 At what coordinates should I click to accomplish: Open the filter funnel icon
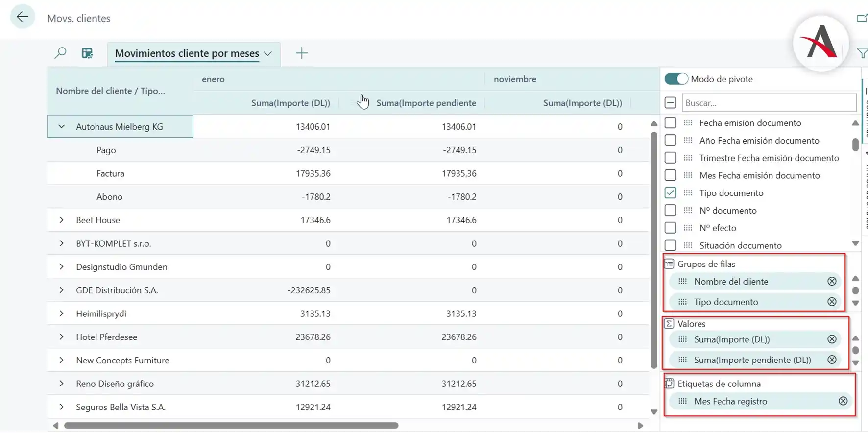coord(862,53)
